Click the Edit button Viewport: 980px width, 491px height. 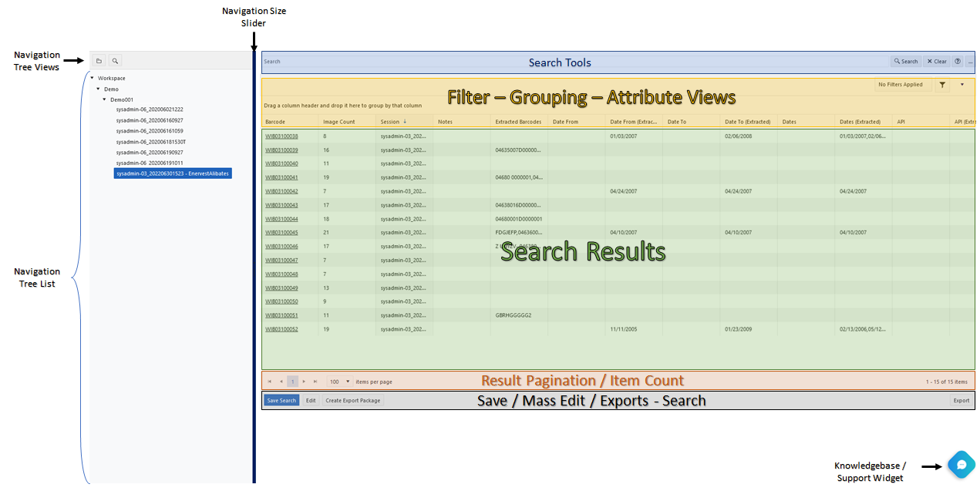point(311,401)
